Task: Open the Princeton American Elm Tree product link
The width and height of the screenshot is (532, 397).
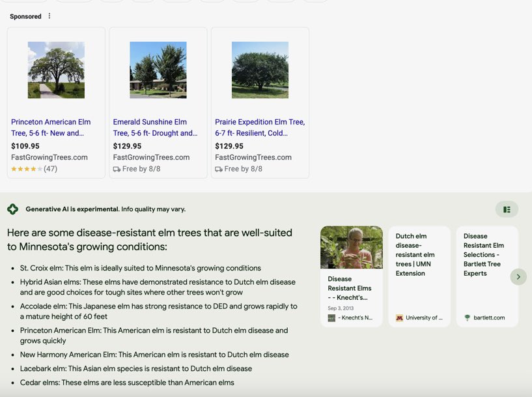Action: (51, 127)
